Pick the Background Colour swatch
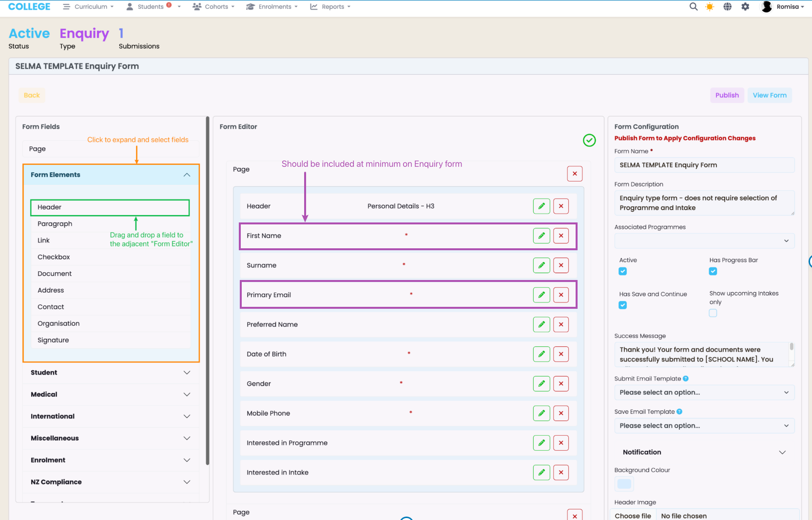812x520 pixels. click(624, 484)
